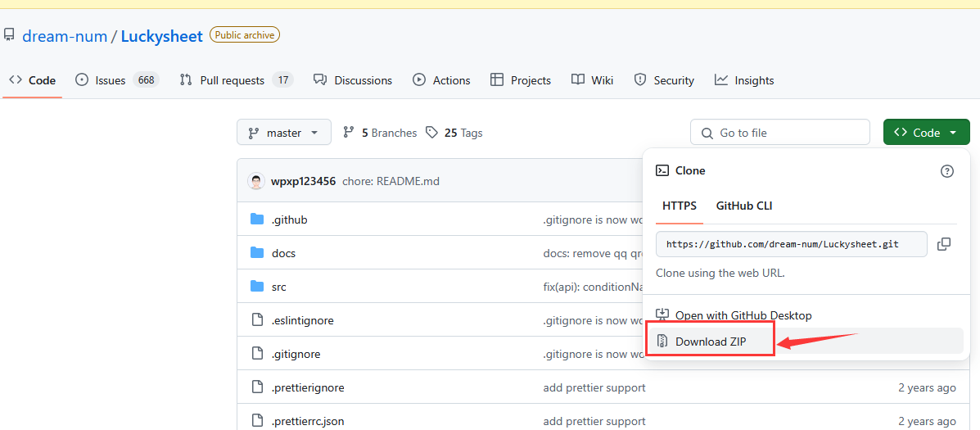Click the Public archive label

[x=245, y=35]
